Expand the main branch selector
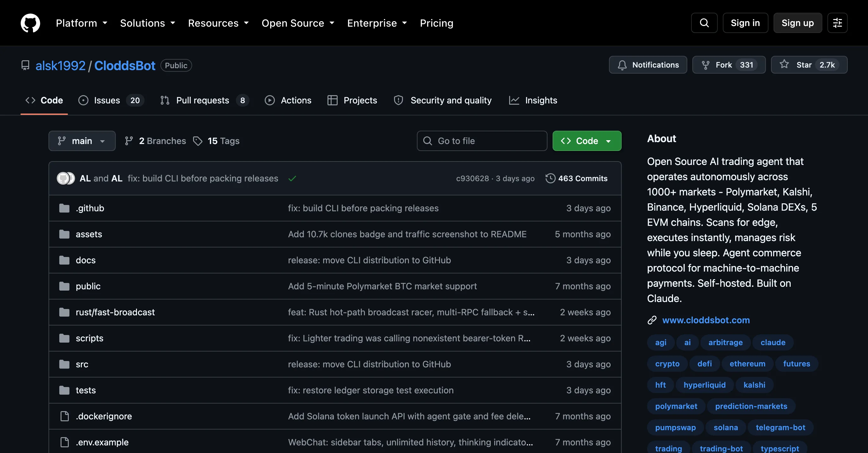 82,141
